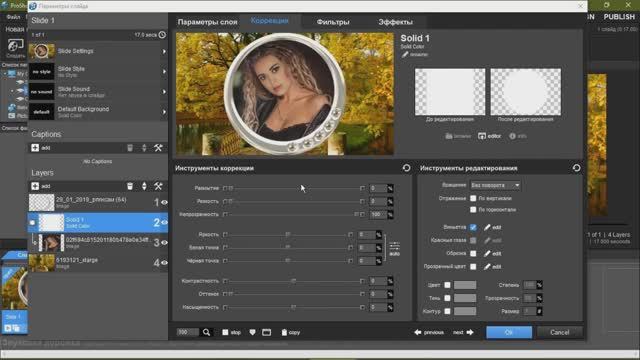Image resolution: width=640 pixels, height=360 pixels.
Task: Click the outline (Контур) color swatch
Action: click(x=465, y=311)
